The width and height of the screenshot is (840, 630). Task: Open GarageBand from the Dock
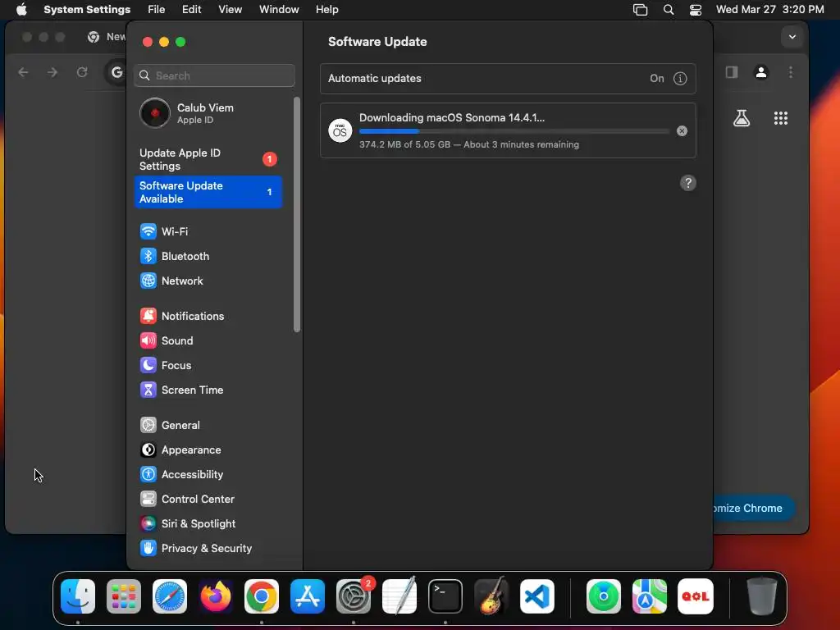pyautogui.click(x=491, y=596)
